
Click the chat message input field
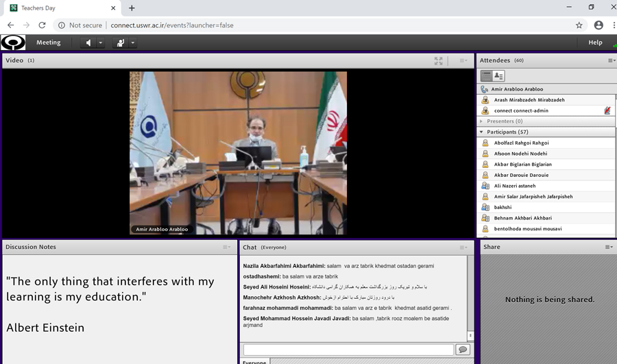tap(349, 350)
